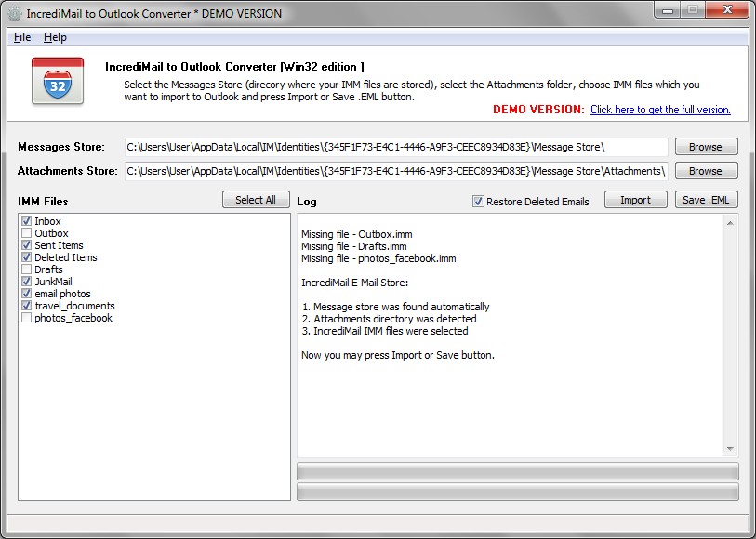Disable Restore Deleted Emails option

click(x=478, y=202)
